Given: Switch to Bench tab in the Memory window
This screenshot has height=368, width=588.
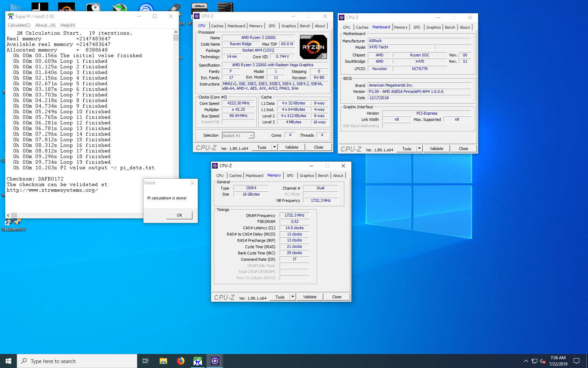Looking at the screenshot, I should (x=323, y=176).
